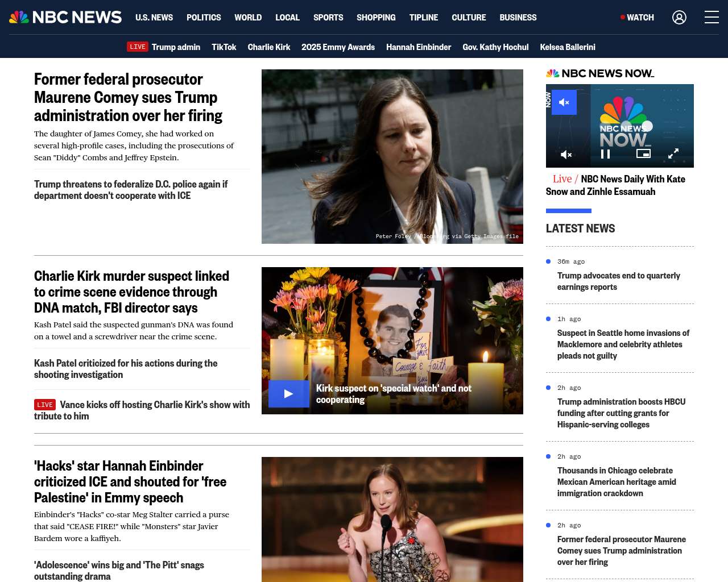The image size is (728, 582).
Task: Open the Maurene Comey photo
Action: pyautogui.click(x=392, y=156)
